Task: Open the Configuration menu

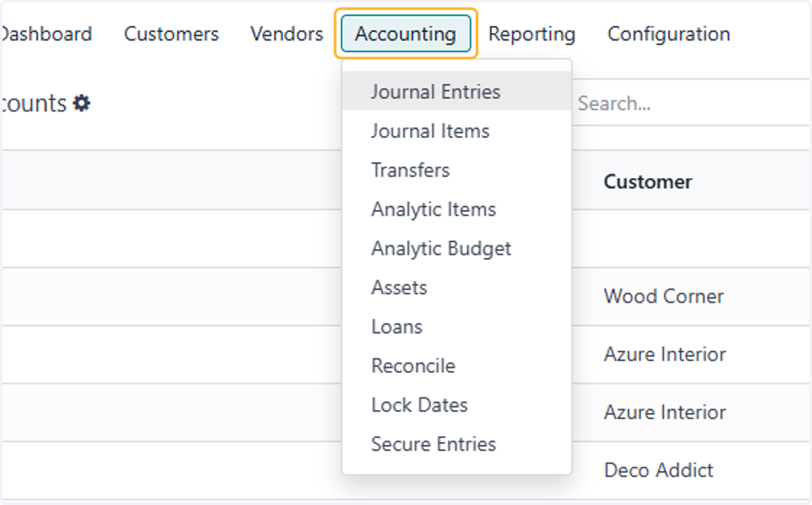Action: pyautogui.click(x=669, y=34)
